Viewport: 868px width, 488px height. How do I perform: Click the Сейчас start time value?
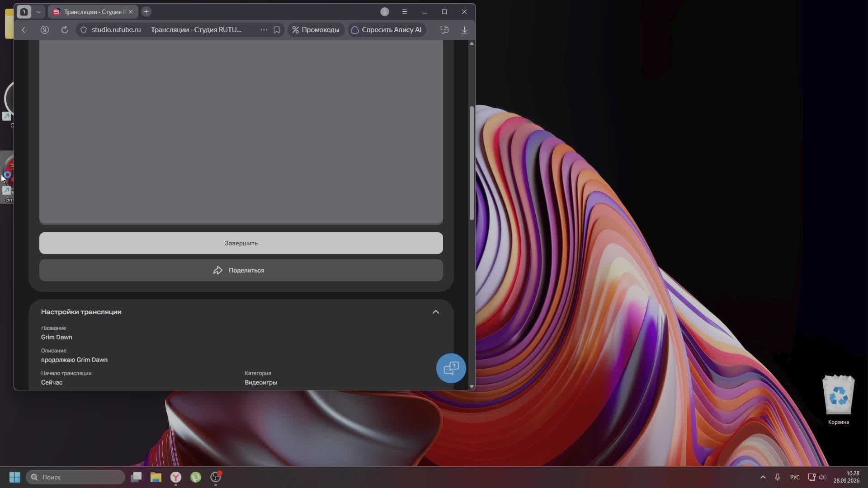(x=52, y=382)
